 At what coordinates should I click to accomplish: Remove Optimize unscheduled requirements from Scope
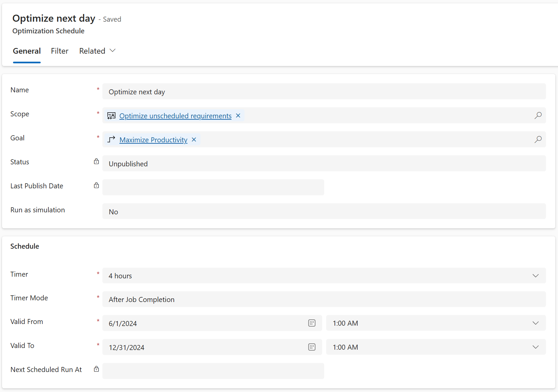pos(238,116)
